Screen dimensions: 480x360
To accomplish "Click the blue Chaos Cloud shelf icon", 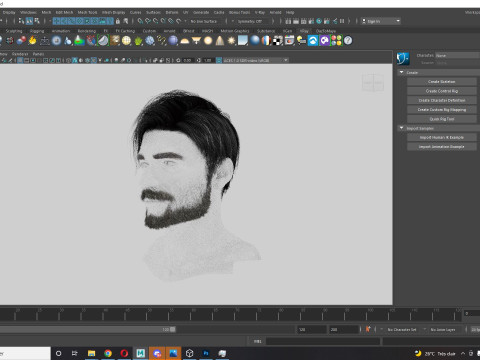I will pos(313,41).
